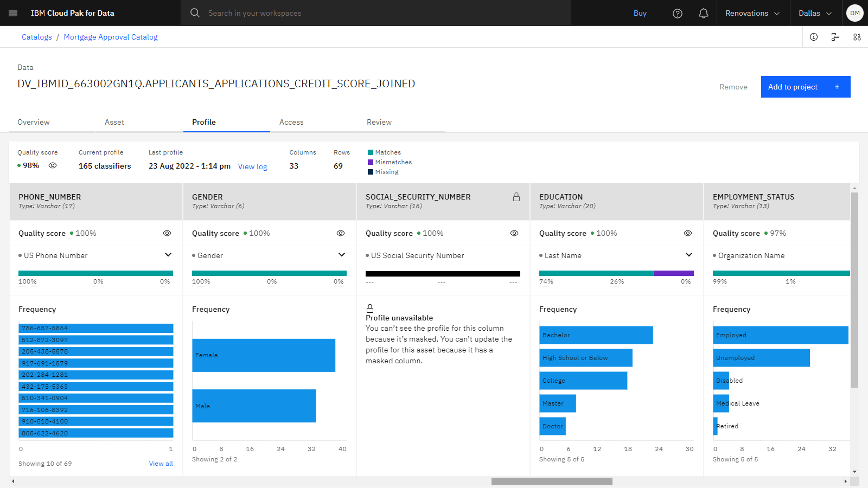Click the IBM Cloud Pak for Data title

(73, 13)
